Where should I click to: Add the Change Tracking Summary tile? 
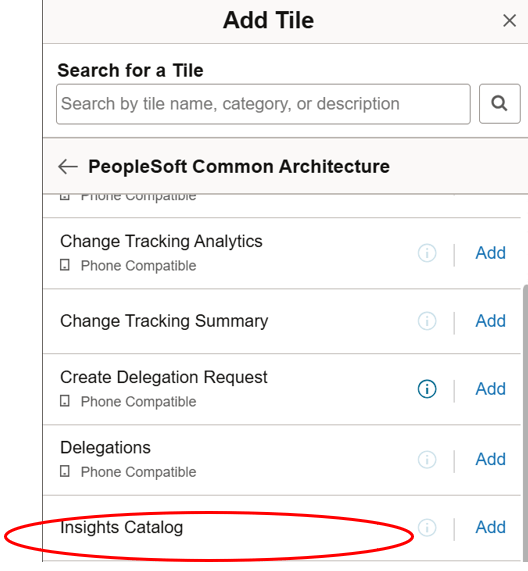click(490, 321)
